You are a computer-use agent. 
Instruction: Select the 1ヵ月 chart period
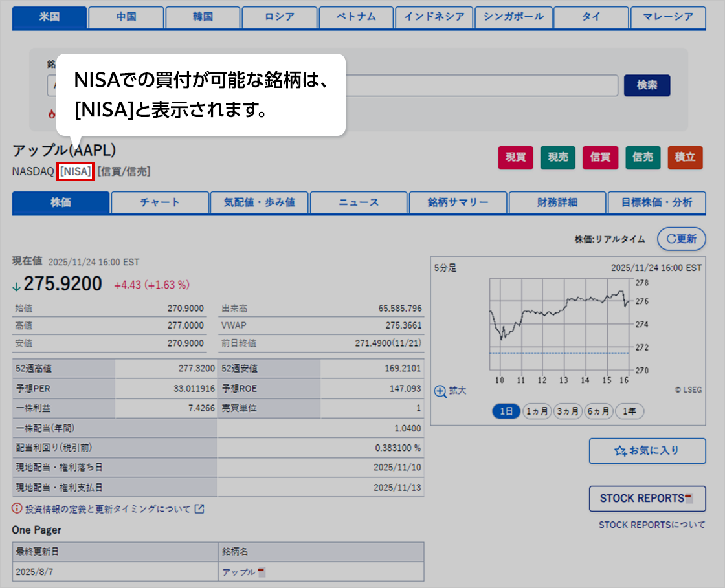(x=537, y=411)
